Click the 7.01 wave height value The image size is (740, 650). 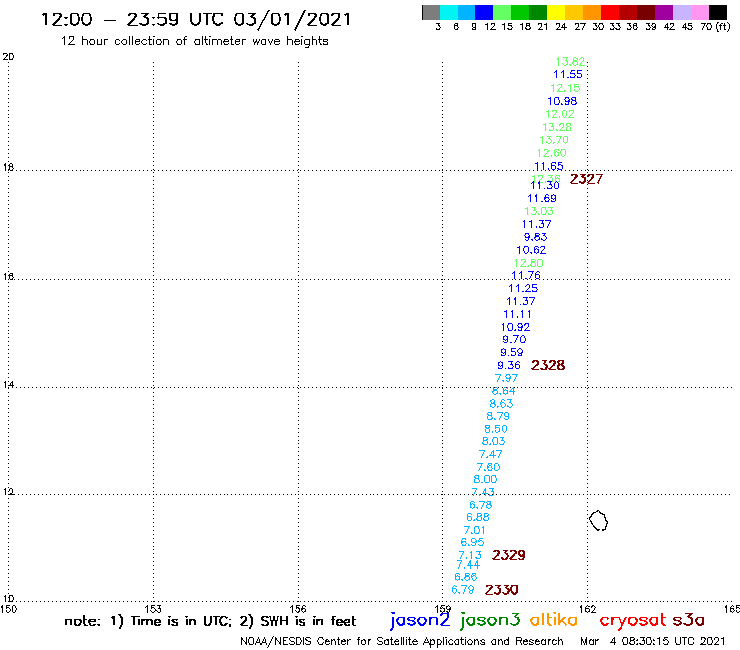(x=474, y=530)
